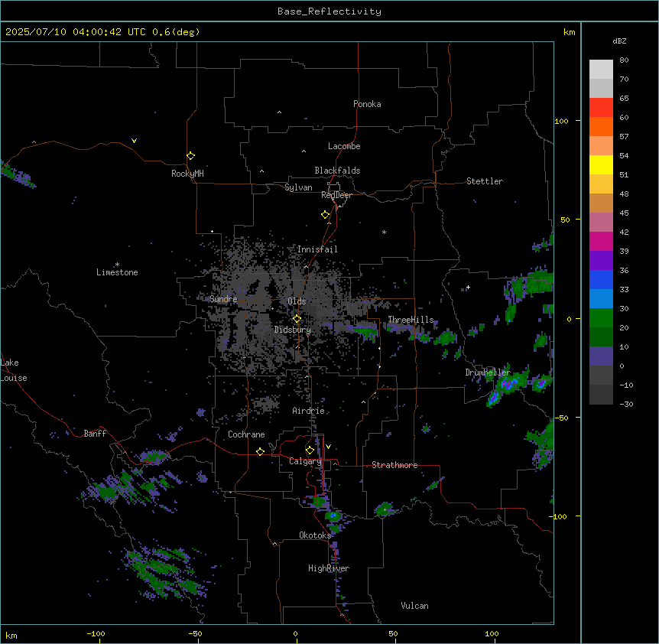Image resolution: width=659 pixels, height=644 pixels.
Task: Click the Airdrie city label
Action: pos(309,411)
